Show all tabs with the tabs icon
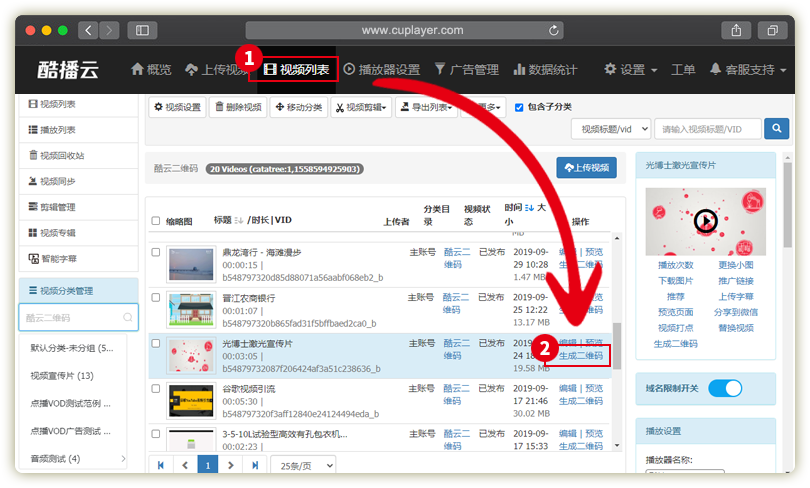This screenshot has width=810, height=488. (772, 30)
